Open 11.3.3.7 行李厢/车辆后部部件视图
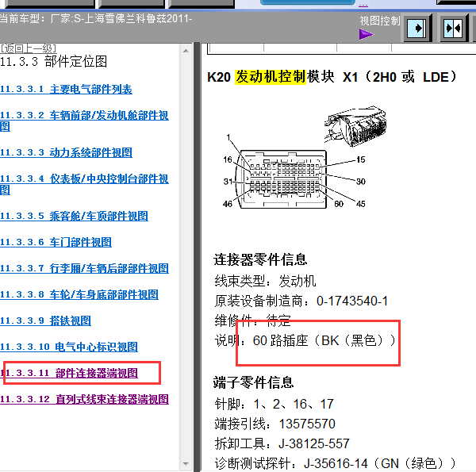 [x=84, y=268]
